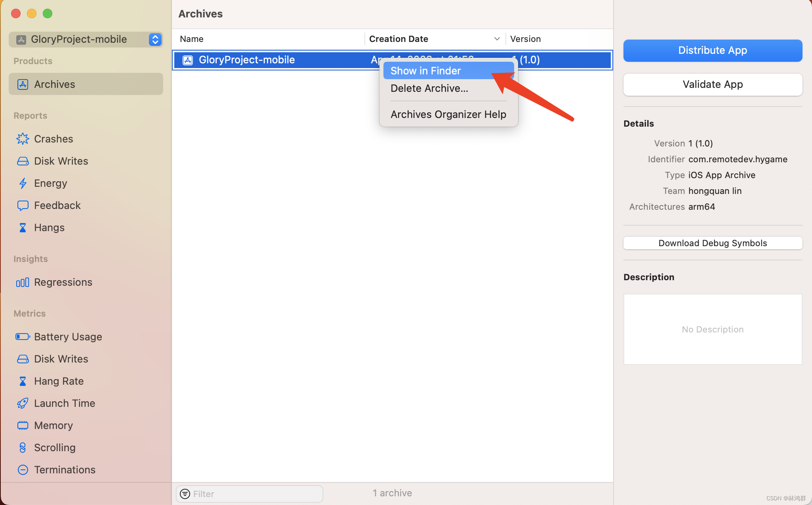Click the Metrics Disk Writes drive icon
812x505 pixels.
[23, 359]
